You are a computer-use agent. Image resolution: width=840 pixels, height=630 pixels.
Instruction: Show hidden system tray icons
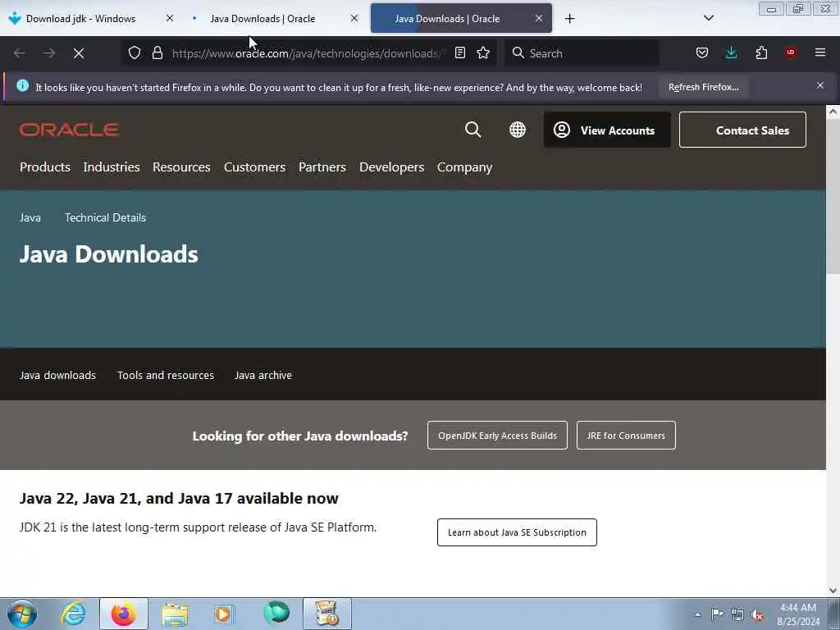[697, 614]
